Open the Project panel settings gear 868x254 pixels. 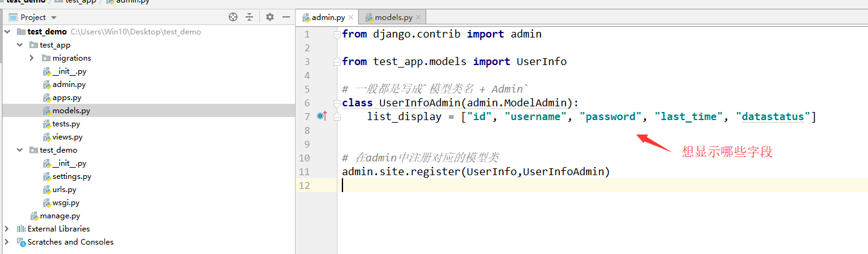[270, 18]
